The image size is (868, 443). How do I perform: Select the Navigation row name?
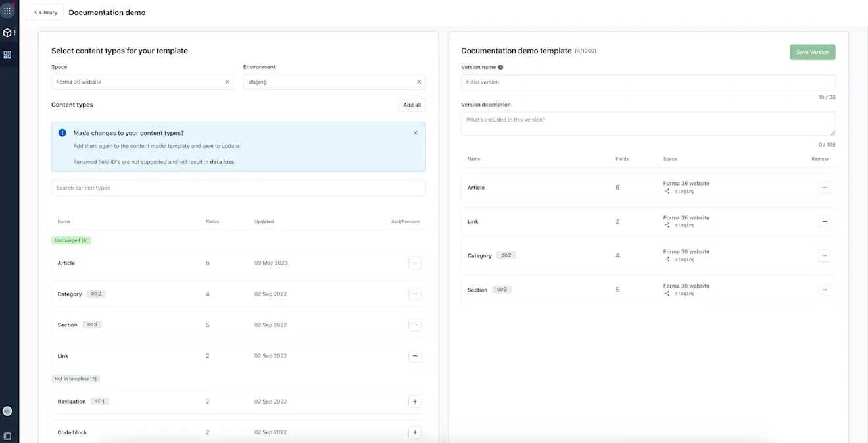(x=72, y=402)
